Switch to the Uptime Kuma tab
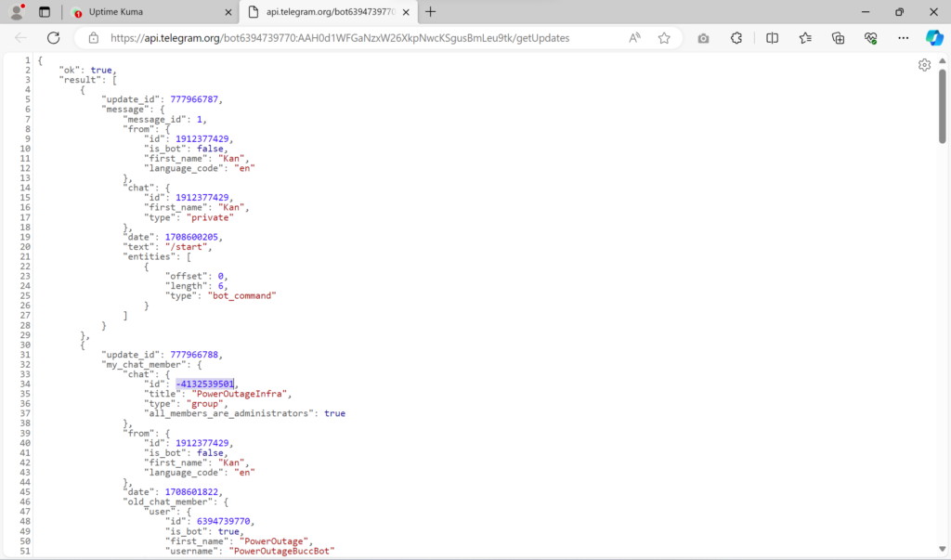 click(149, 12)
